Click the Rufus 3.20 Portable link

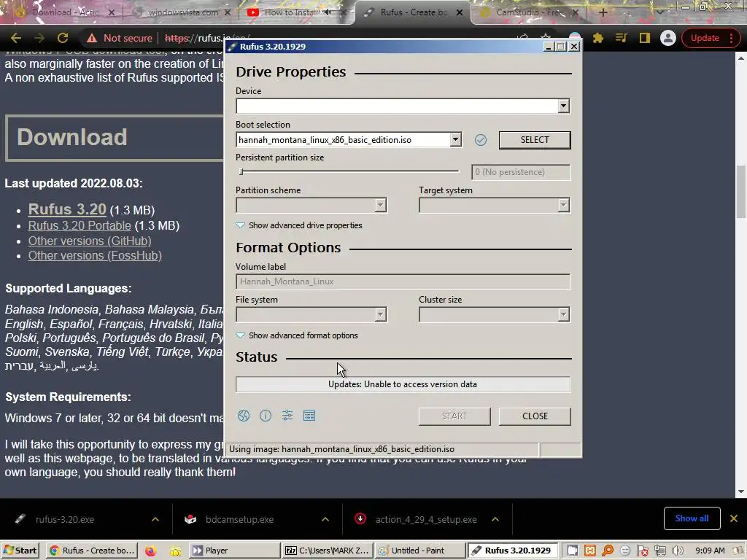80,226
